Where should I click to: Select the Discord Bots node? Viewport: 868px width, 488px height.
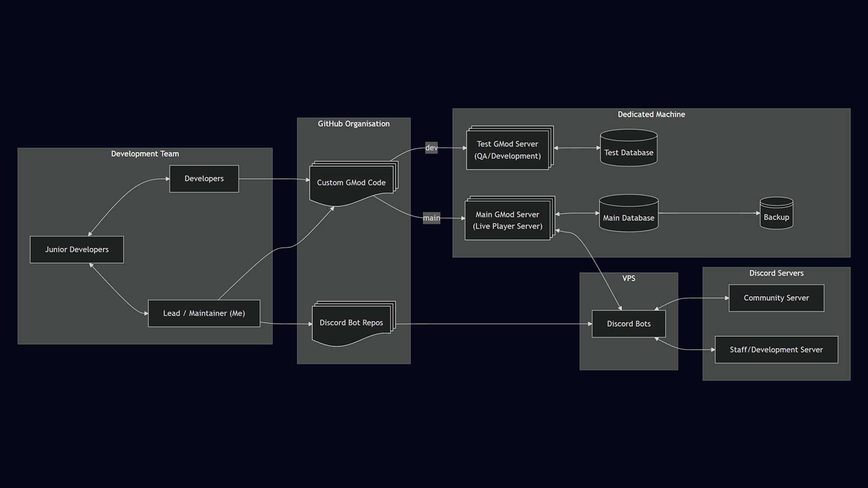click(628, 324)
